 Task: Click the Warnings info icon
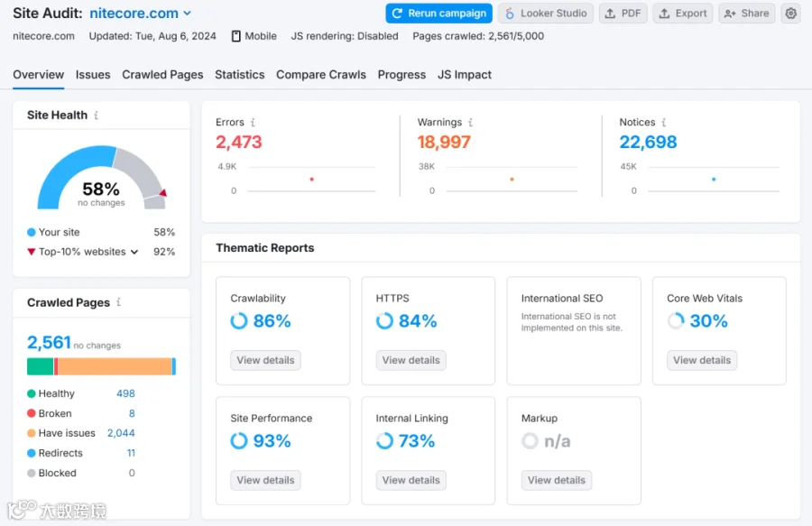470,122
